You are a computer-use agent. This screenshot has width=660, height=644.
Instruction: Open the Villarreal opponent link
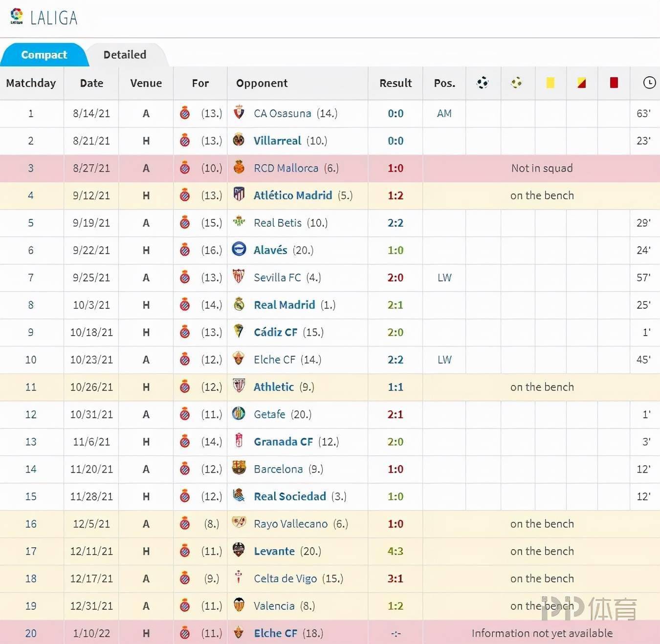click(277, 141)
